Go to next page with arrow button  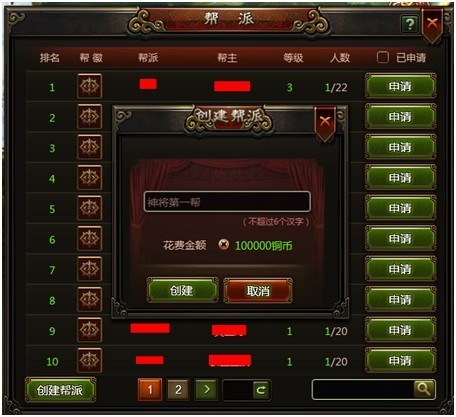pyautogui.click(x=206, y=389)
